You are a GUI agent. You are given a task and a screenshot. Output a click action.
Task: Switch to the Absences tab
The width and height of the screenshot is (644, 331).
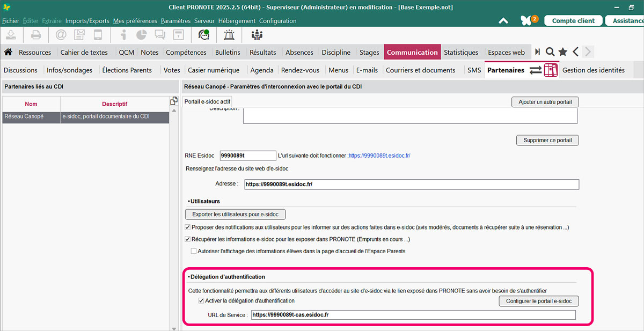pos(299,53)
